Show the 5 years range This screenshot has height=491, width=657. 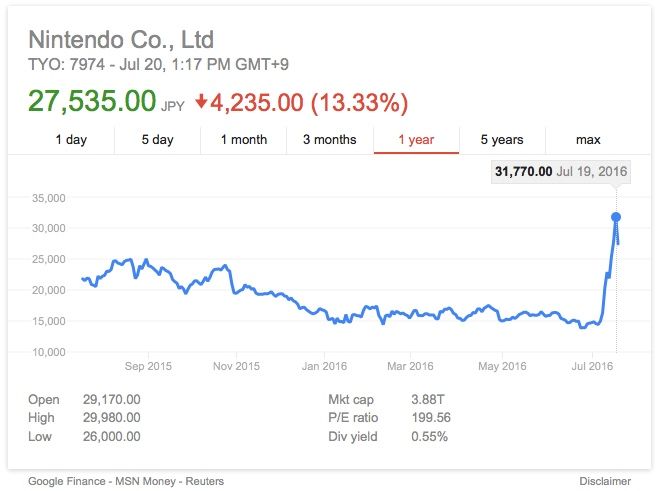click(501, 140)
